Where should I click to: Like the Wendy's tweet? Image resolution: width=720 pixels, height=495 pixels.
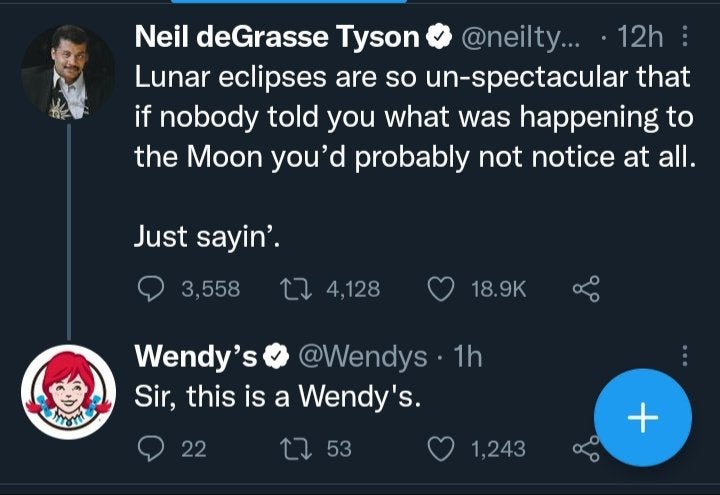(441, 449)
